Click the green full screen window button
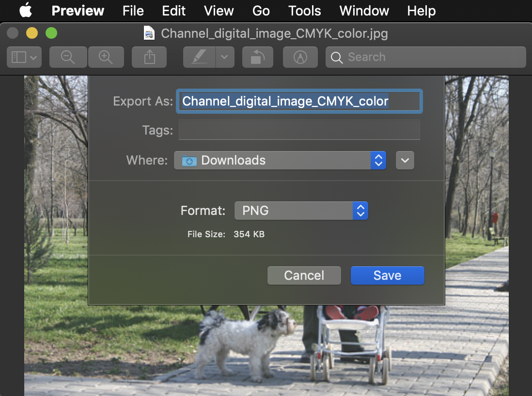 click(x=51, y=33)
